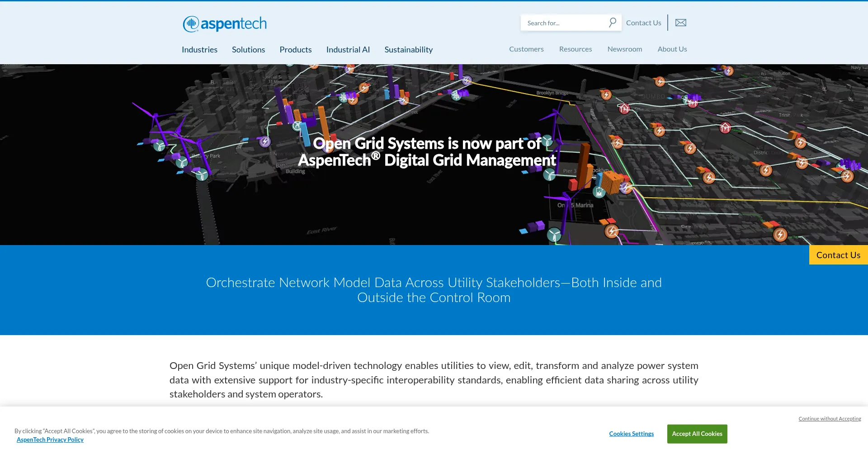Visit the Resources section
Viewport: 868px width, 449px height.
coord(575,49)
